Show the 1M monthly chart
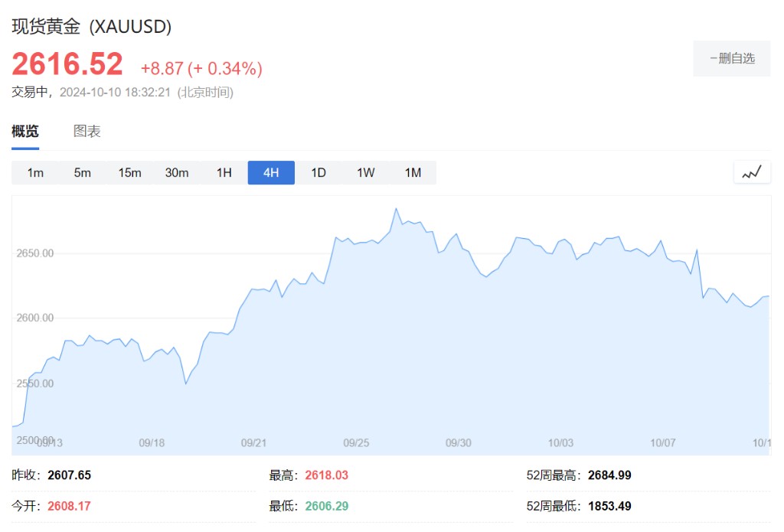Viewport: 784px width, 532px height. coord(413,173)
